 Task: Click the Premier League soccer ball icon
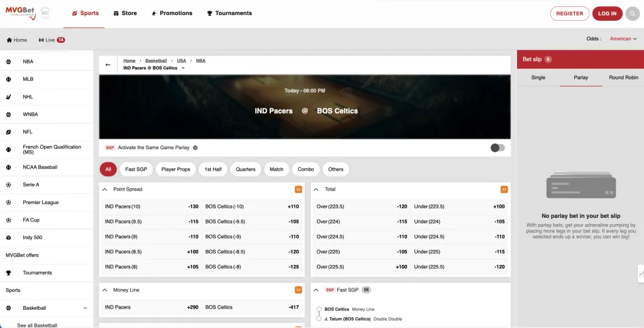(x=8, y=203)
